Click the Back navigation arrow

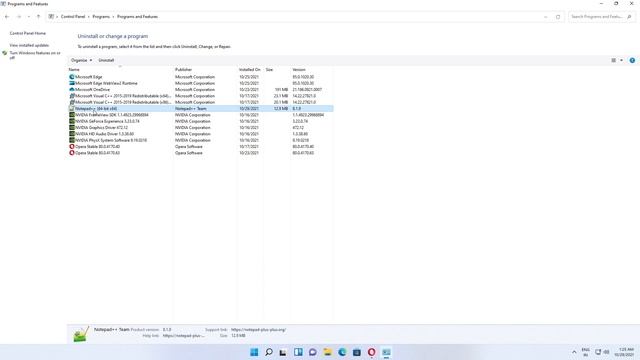7,17
